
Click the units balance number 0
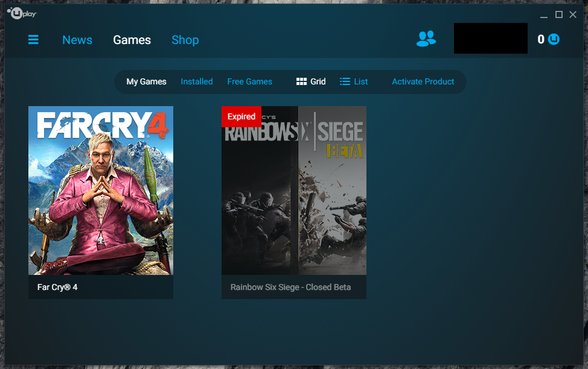541,39
